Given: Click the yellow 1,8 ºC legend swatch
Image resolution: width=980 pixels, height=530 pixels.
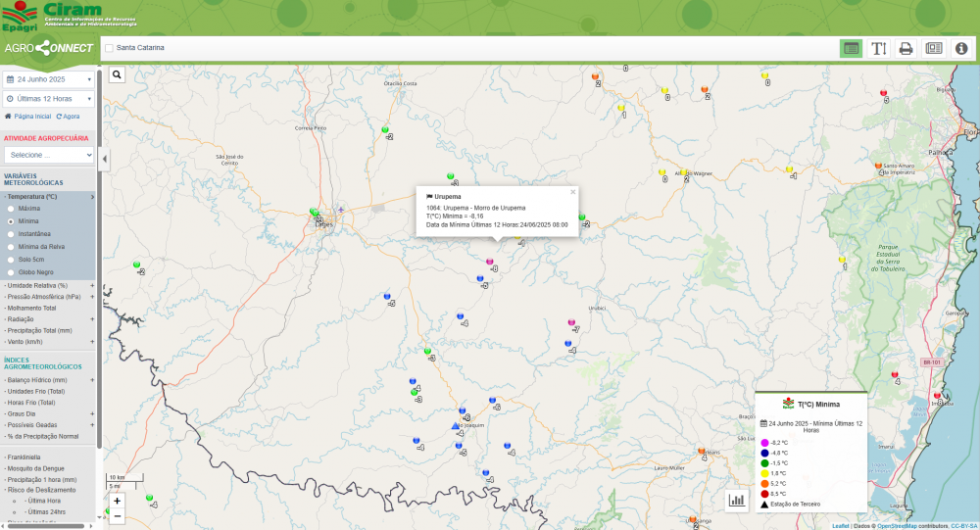Looking at the screenshot, I should [764, 474].
